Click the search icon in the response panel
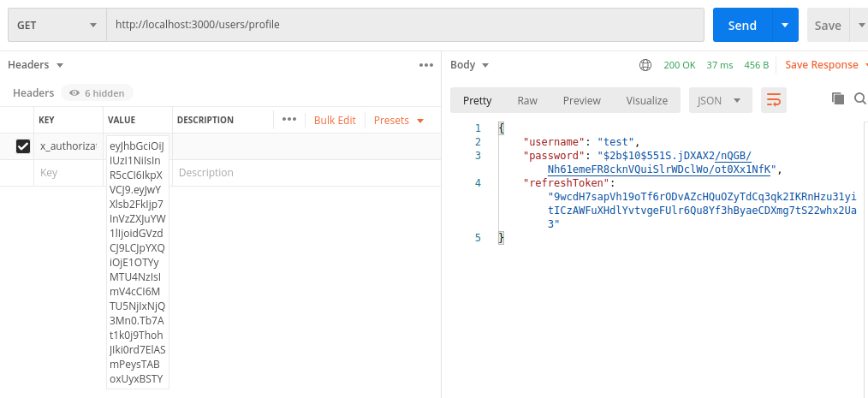The height and width of the screenshot is (398, 868). (x=859, y=98)
